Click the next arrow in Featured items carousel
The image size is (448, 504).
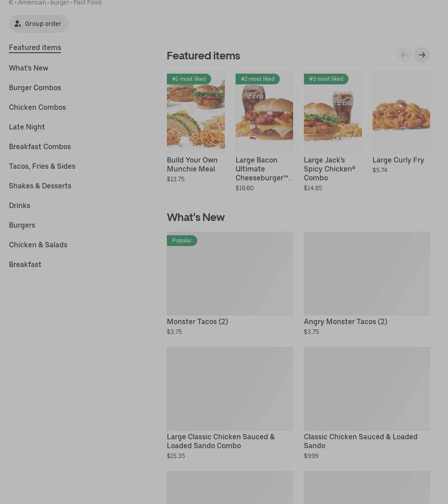pyautogui.click(x=422, y=55)
